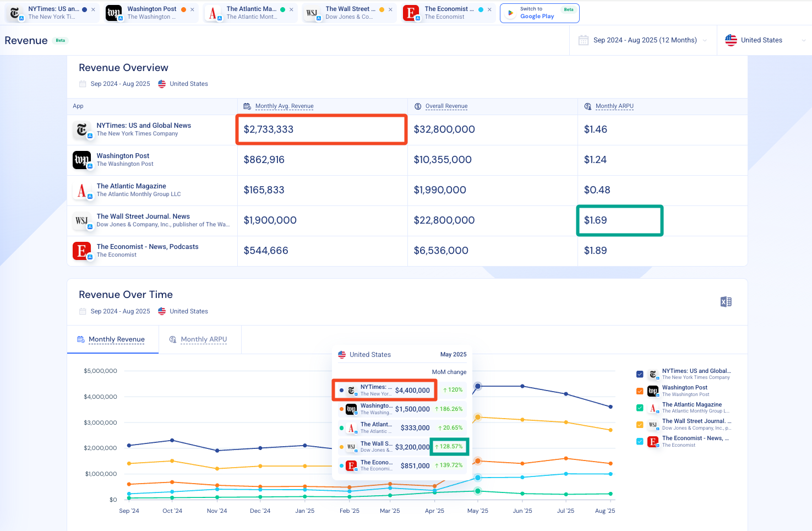Click the Washington Post app icon in table

click(x=82, y=160)
